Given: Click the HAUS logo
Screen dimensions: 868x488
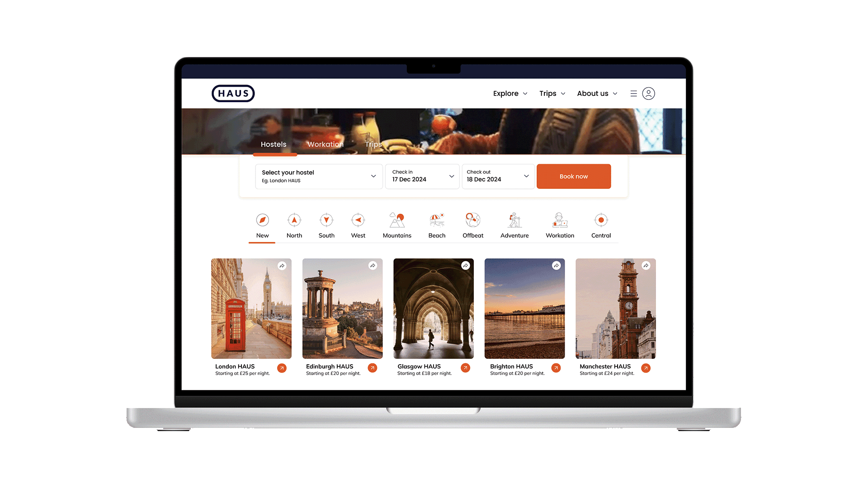Looking at the screenshot, I should (233, 94).
